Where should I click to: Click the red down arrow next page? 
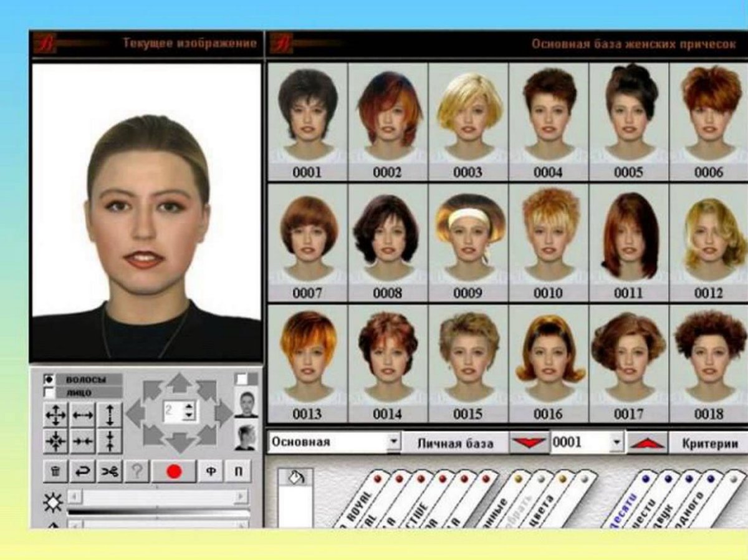[529, 443]
